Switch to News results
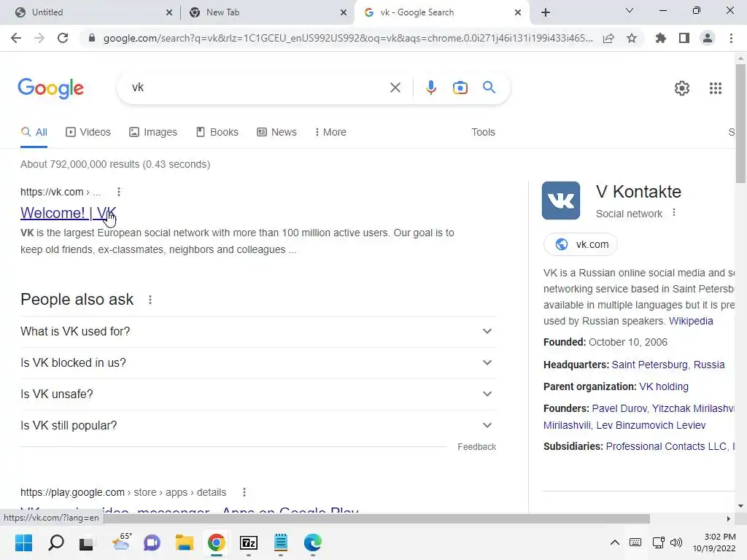This screenshot has height=560, width=747. (x=276, y=132)
